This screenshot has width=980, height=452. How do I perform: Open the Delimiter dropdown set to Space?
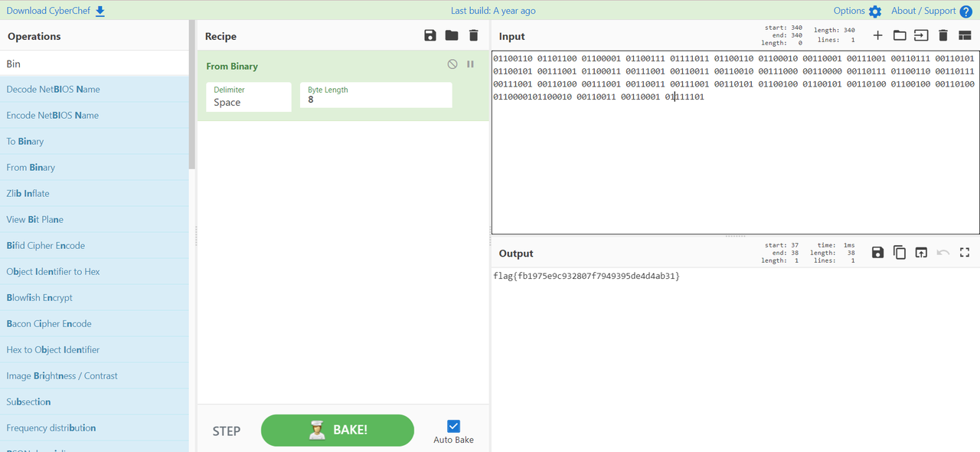coord(249,97)
